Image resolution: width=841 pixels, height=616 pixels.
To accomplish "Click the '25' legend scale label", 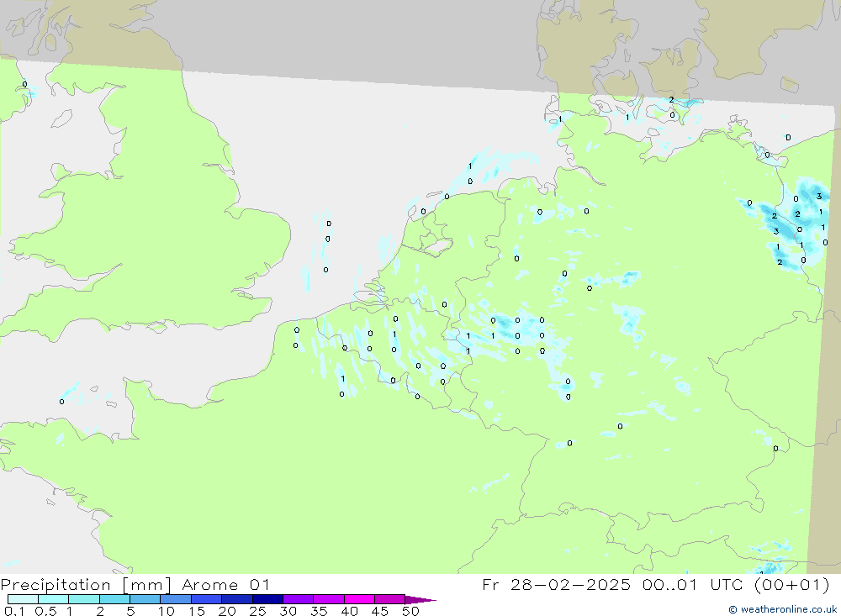I will pos(257,611).
